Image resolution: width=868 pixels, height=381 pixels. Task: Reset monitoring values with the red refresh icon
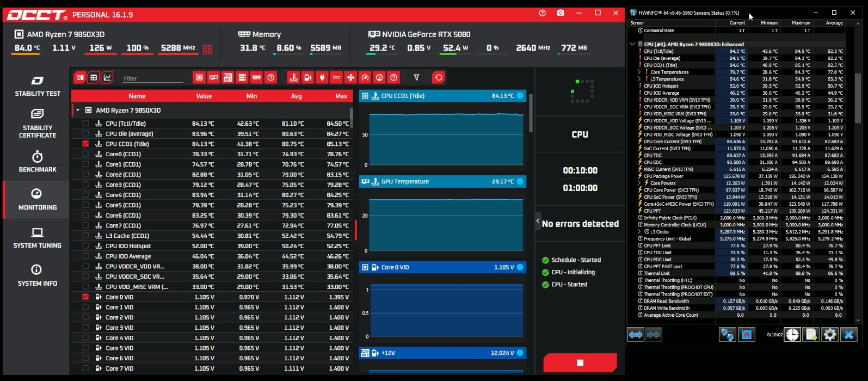(x=439, y=78)
